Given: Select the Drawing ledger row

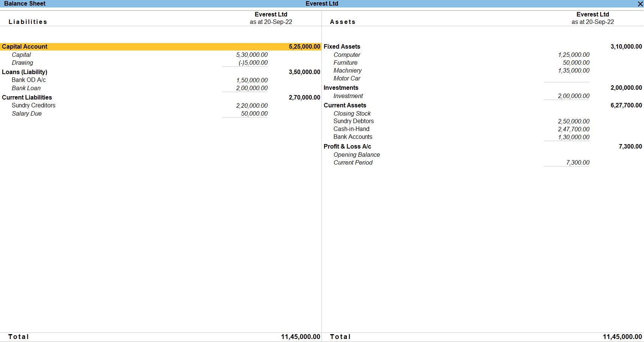Looking at the screenshot, I should 22,63.
